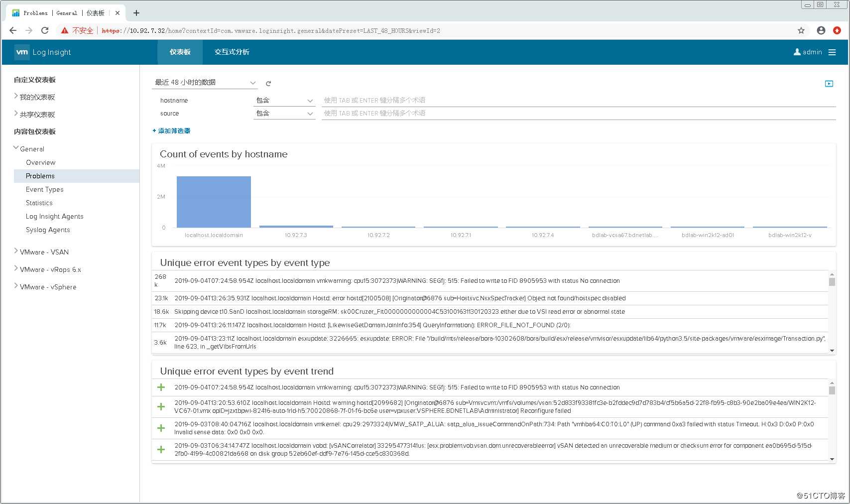Open a new browser tab
The height and width of the screenshot is (504, 850).
136,13
